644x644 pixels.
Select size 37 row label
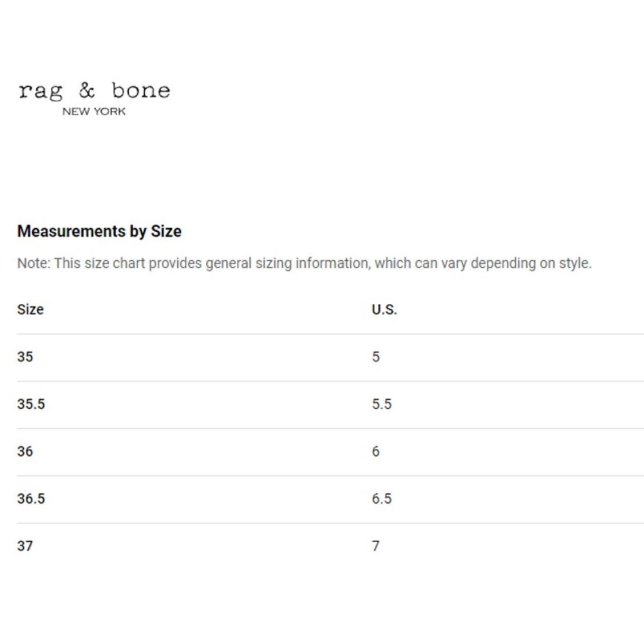pyautogui.click(x=25, y=546)
